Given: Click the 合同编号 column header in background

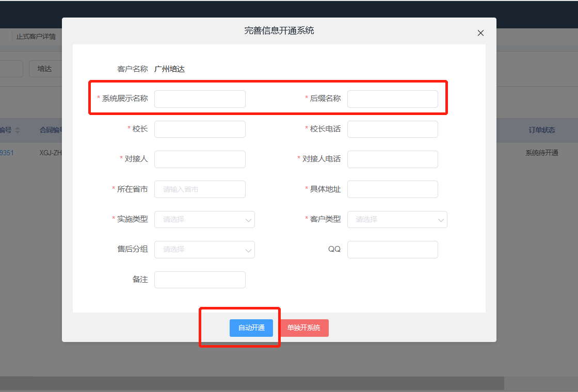Looking at the screenshot, I should point(51,130).
